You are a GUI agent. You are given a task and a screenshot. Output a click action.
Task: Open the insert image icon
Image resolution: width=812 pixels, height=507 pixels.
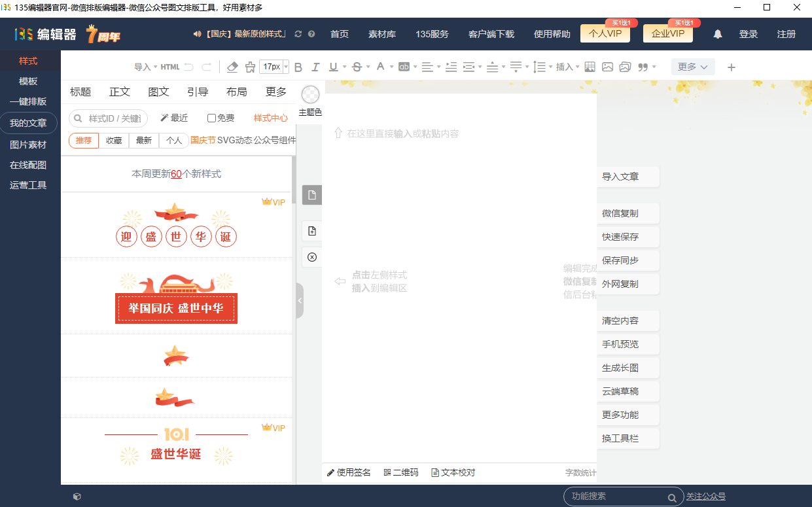608,67
